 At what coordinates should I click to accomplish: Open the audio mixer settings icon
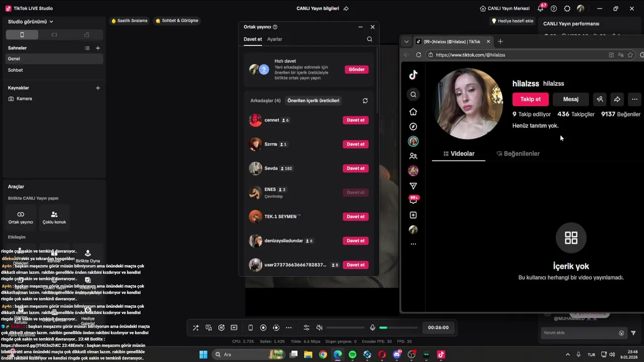click(306, 328)
